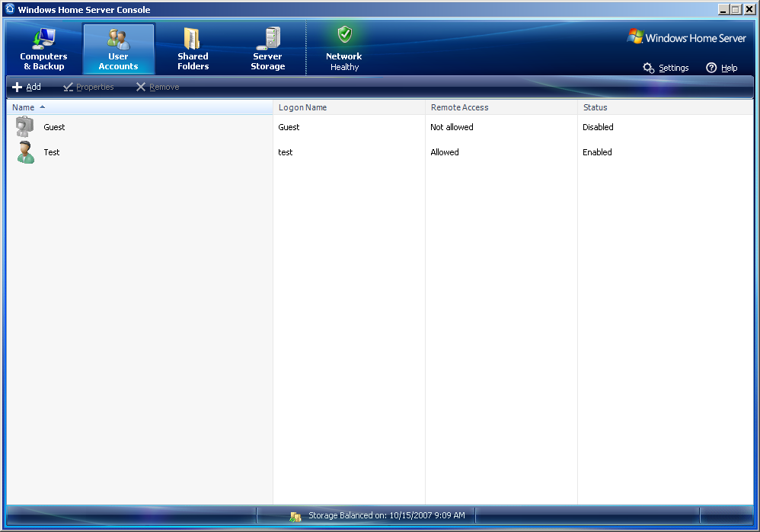Click the Remove toolbar button
The width and height of the screenshot is (760, 532).
click(x=158, y=87)
